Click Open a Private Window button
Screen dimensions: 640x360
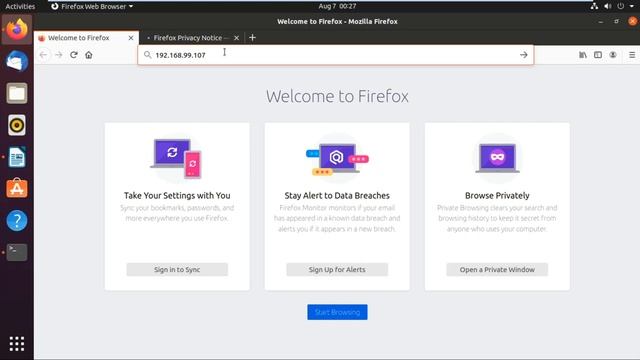497,269
